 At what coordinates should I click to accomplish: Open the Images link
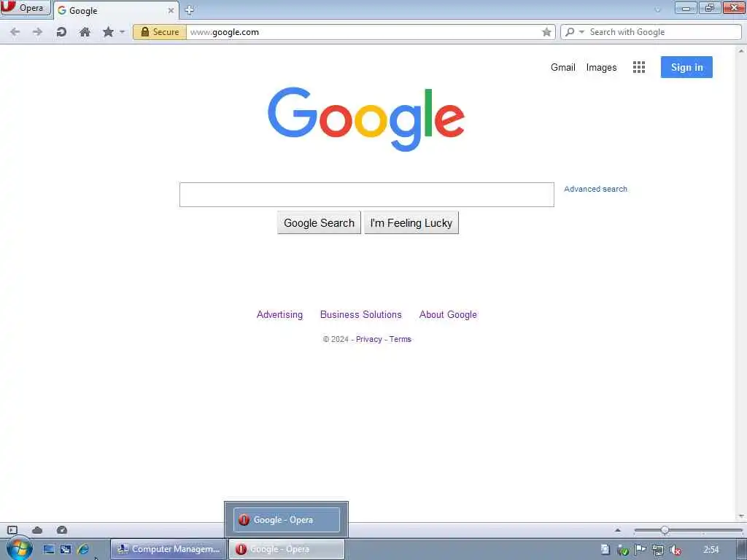[x=601, y=68]
